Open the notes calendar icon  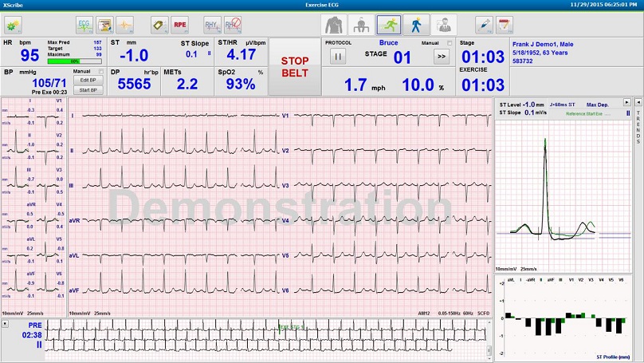click(x=504, y=24)
